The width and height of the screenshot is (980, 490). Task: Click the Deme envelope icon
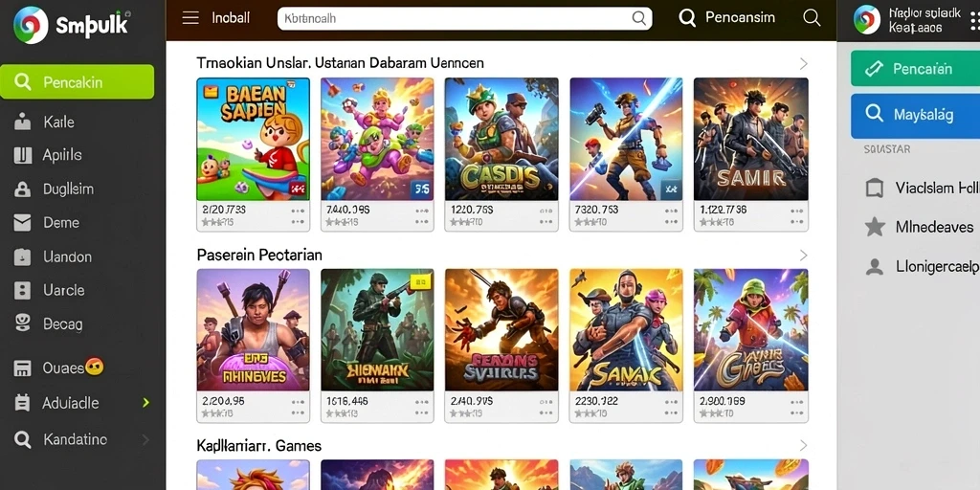[x=23, y=222]
